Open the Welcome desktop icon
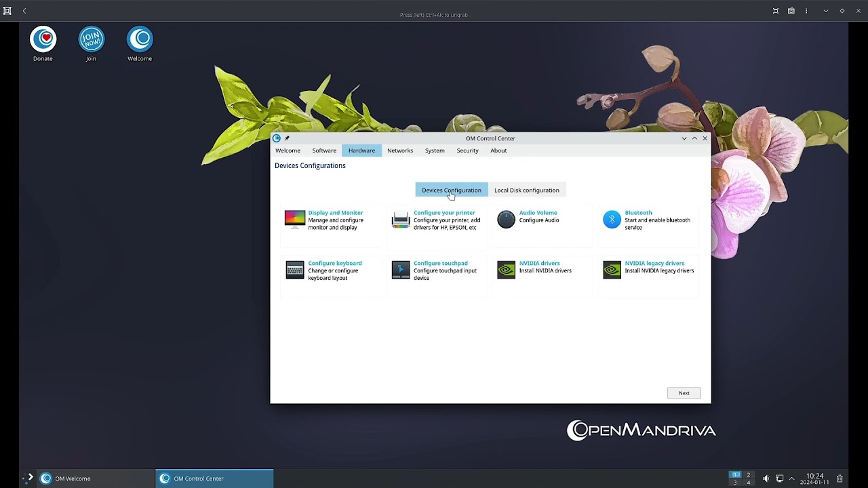The width and height of the screenshot is (868, 488). (140, 44)
